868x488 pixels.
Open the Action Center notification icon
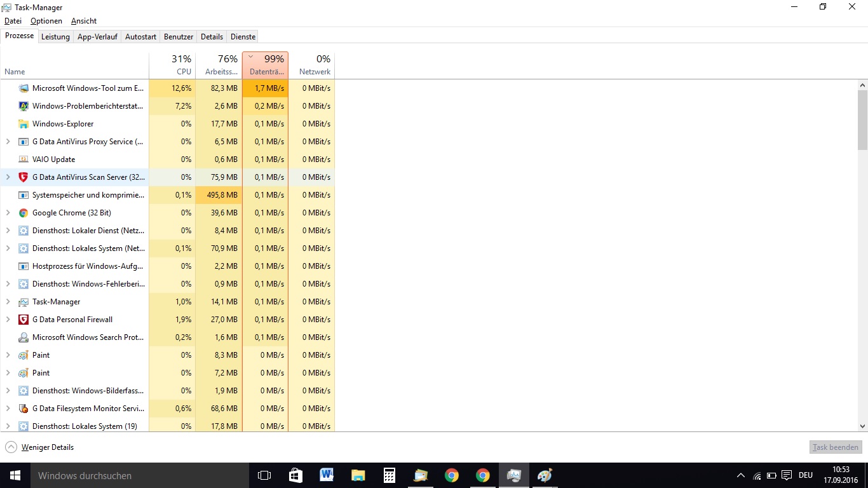tap(787, 475)
